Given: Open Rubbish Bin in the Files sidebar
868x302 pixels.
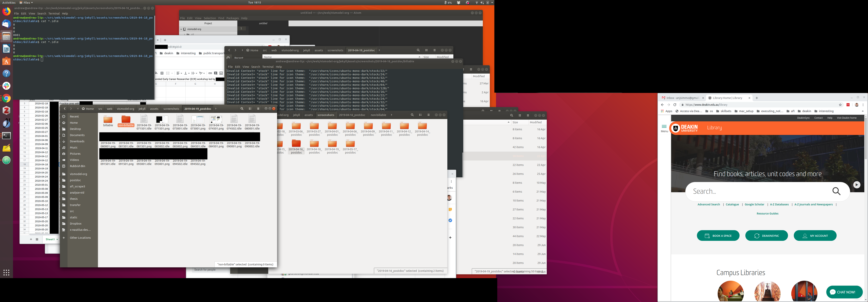Looking at the screenshot, I should pos(77,166).
